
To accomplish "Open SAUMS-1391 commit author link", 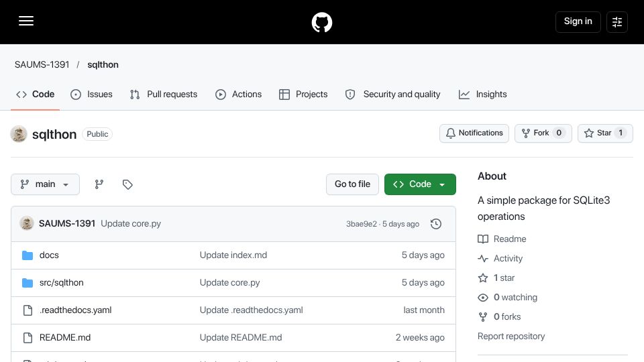I will [x=67, y=224].
